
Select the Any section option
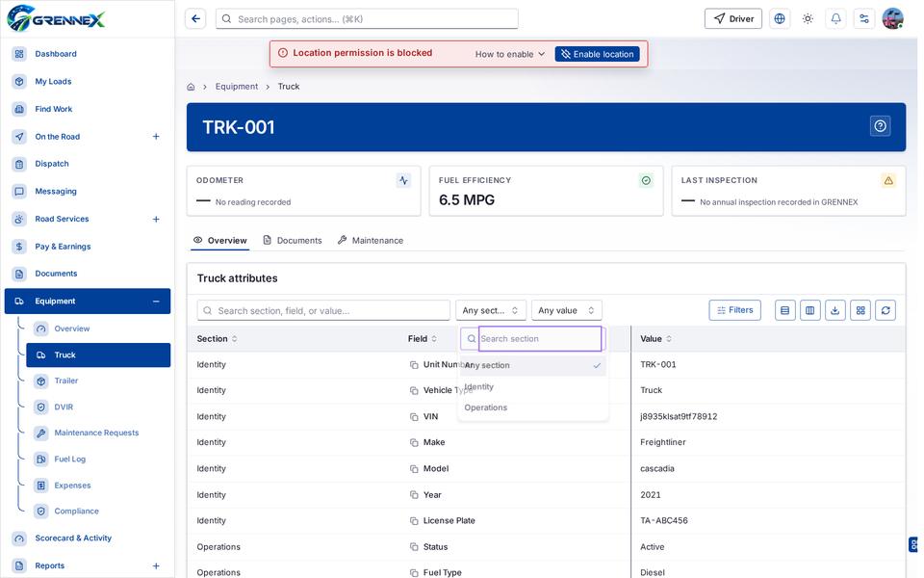(x=532, y=366)
